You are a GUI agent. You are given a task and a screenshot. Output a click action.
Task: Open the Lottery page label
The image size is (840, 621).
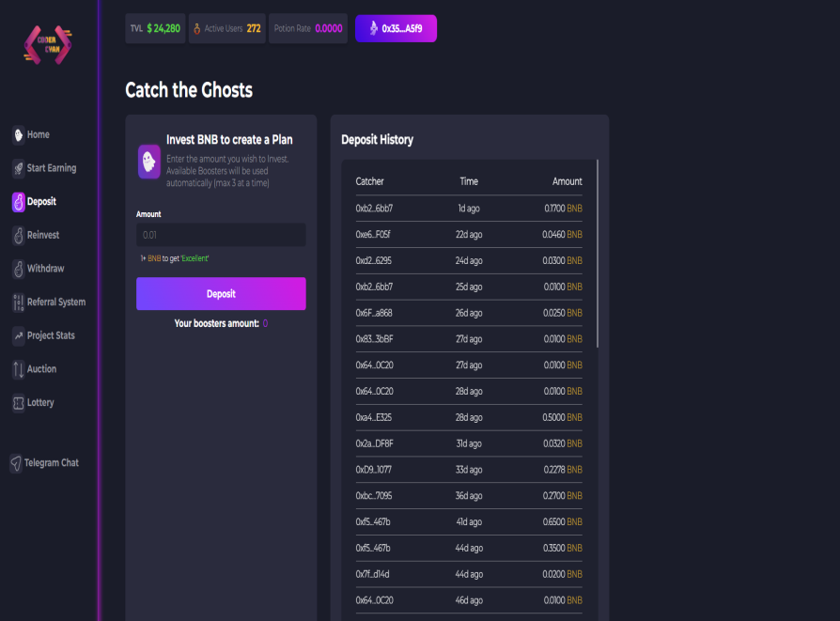[40, 403]
